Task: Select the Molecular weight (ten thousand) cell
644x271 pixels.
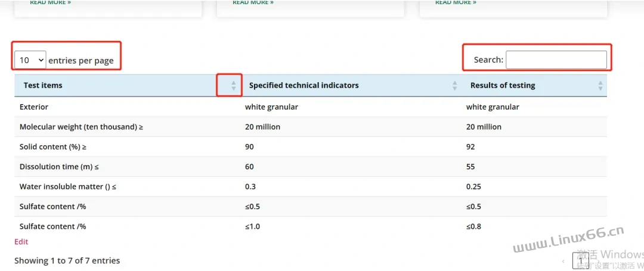Action: pos(81,127)
